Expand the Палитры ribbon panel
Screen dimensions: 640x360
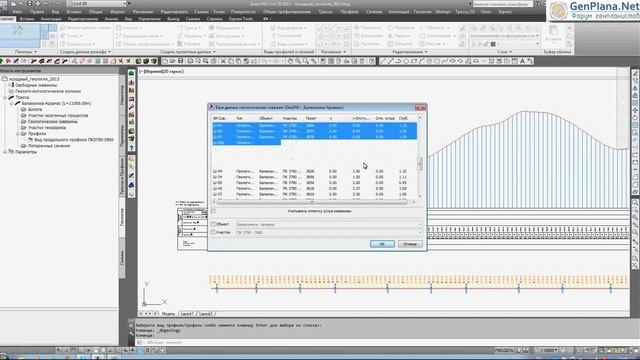[26, 52]
